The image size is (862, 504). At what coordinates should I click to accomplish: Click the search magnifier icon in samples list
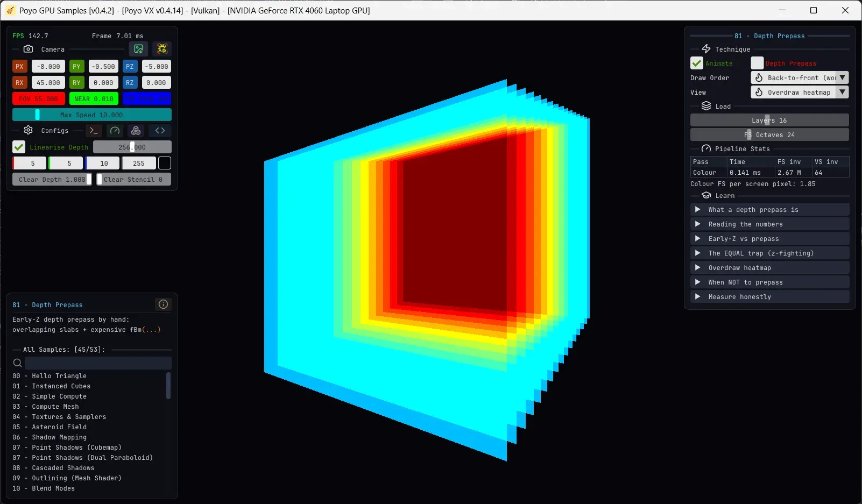(17, 363)
